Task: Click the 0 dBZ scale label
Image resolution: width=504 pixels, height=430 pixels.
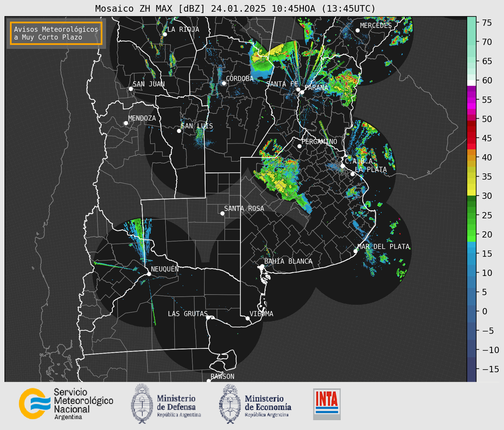Action: coord(484,311)
